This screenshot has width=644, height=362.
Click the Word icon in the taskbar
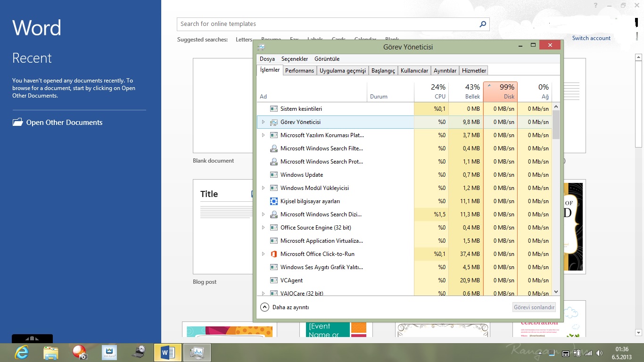click(168, 353)
